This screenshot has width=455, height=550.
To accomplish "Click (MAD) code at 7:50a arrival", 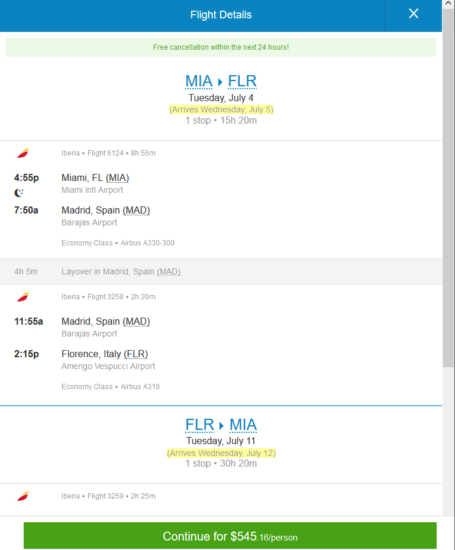I will click(x=136, y=210).
